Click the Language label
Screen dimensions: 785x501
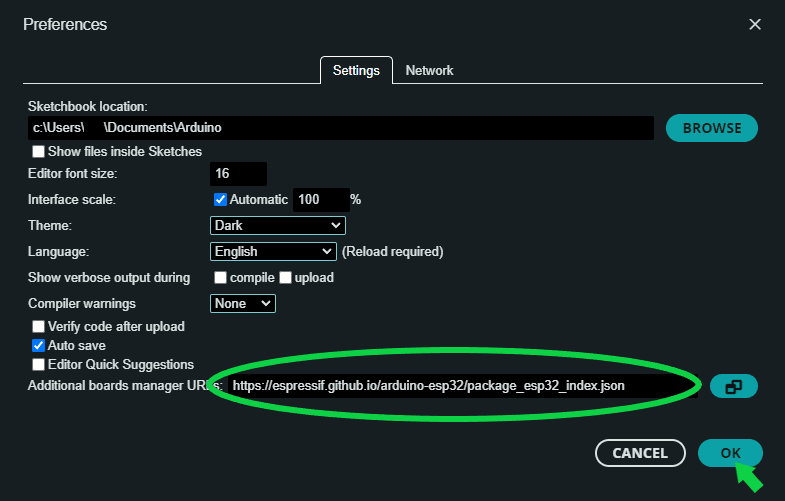tap(58, 252)
